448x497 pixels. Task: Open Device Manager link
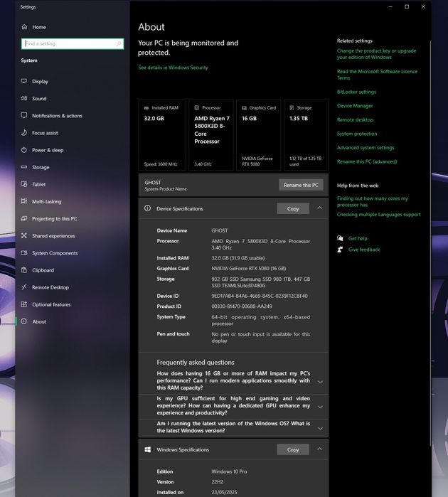point(355,105)
